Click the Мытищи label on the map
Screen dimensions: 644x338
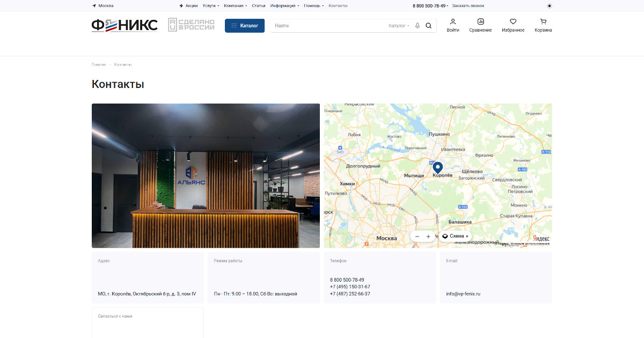[x=414, y=176]
